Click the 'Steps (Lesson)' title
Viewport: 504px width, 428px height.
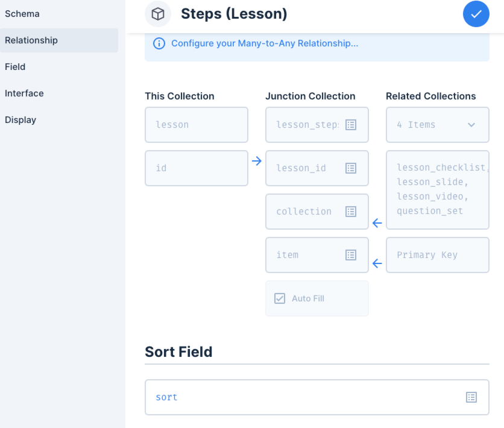pos(234,14)
